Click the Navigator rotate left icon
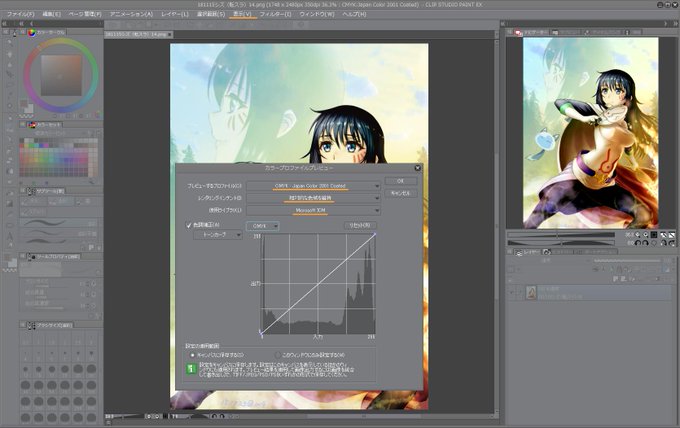680x428 pixels. coord(638,243)
